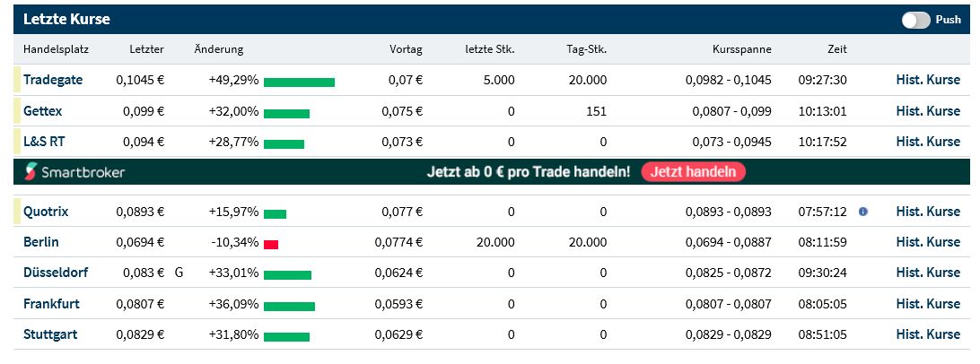
Task: Click the info icon beside Quotrix time
Action: click(863, 212)
